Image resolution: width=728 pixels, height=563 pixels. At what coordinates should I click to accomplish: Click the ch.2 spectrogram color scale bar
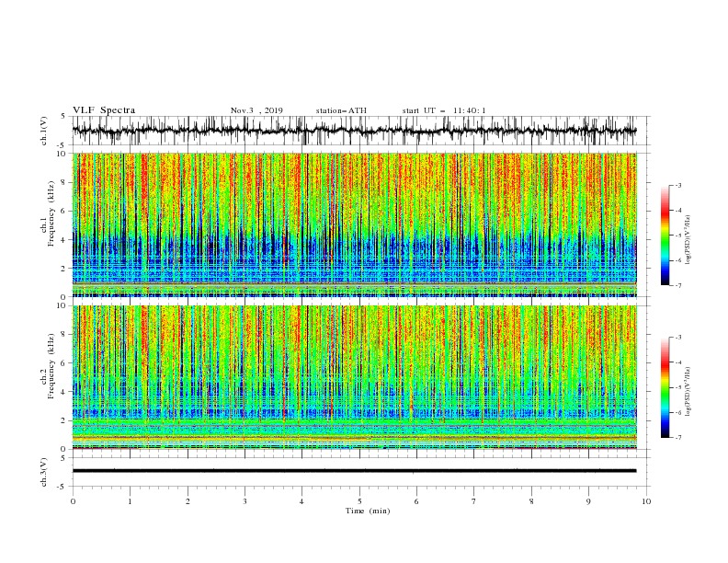click(665, 387)
